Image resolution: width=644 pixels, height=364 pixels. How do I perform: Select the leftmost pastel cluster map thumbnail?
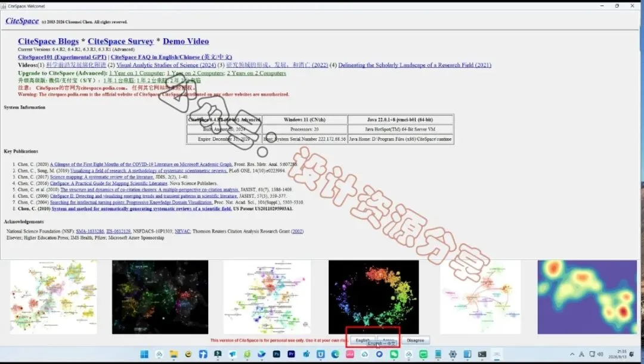pyautogui.click(x=54, y=297)
